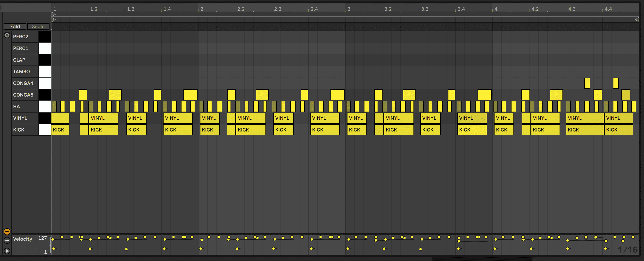Click the loop end marker triangle at far right
This screenshot has width=644, height=261.
pos(637,19)
